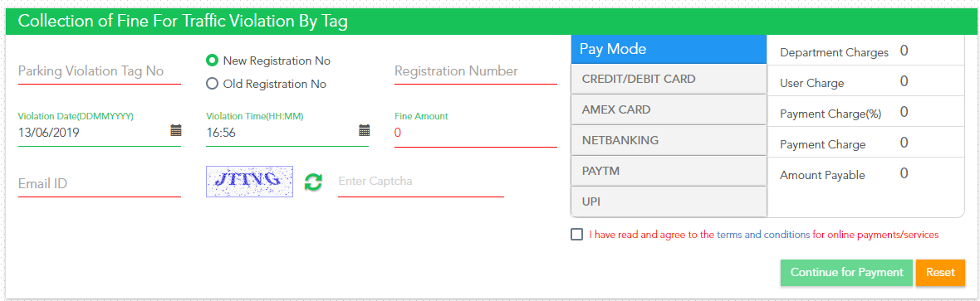980x301 pixels.
Task: Click the JTING captcha image
Action: click(x=249, y=181)
